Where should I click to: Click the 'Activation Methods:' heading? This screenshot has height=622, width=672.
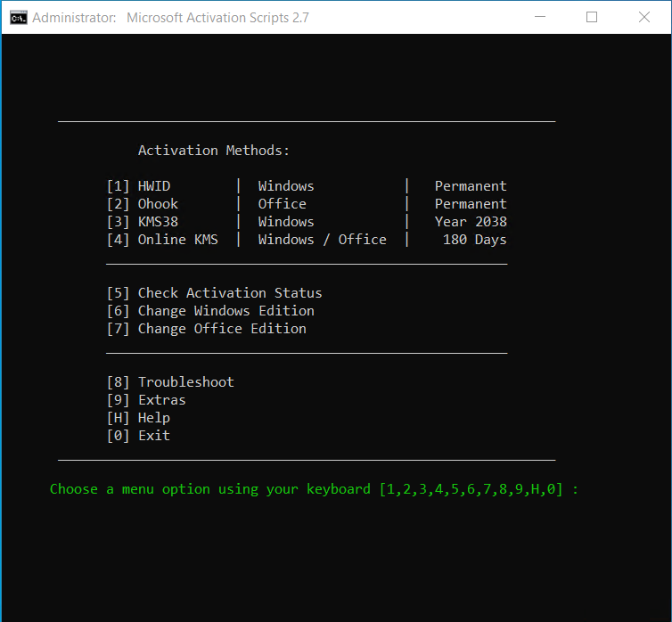click(214, 151)
